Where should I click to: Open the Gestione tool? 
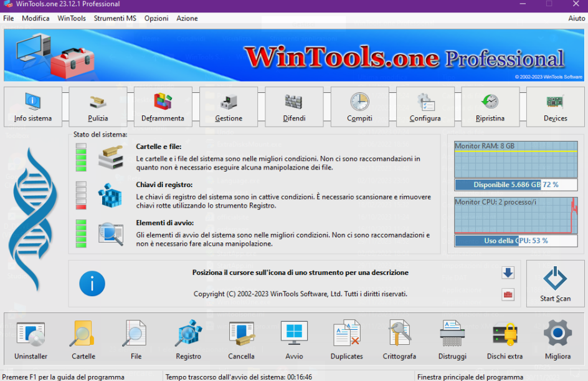(229, 107)
